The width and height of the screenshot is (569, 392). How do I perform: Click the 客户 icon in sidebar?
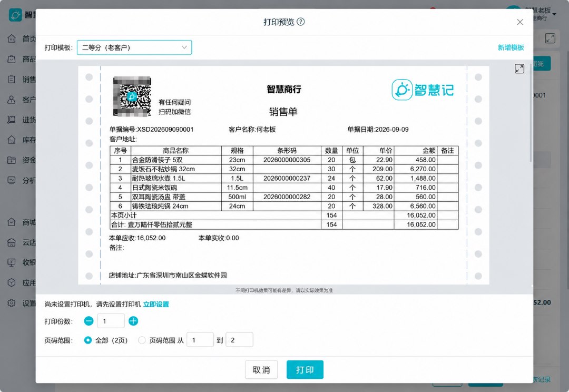click(12, 100)
